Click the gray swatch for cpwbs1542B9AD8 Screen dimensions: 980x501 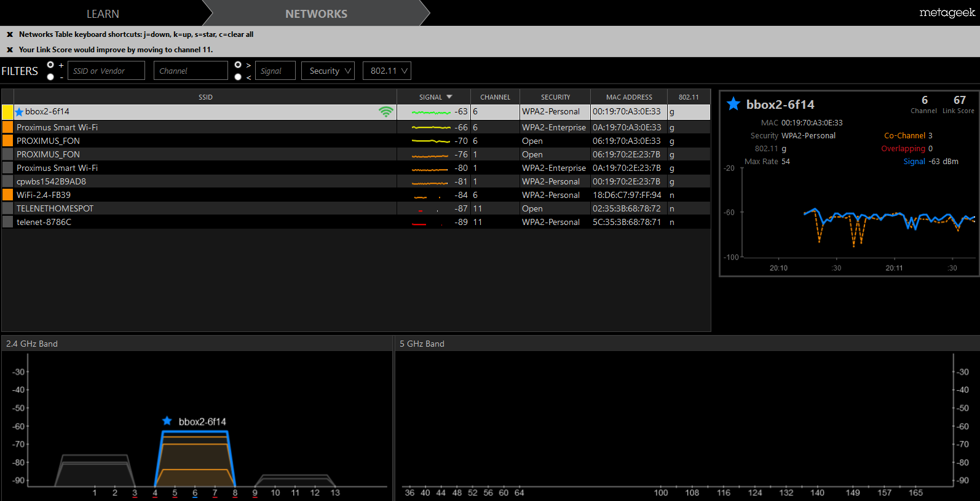click(x=7, y=181)
